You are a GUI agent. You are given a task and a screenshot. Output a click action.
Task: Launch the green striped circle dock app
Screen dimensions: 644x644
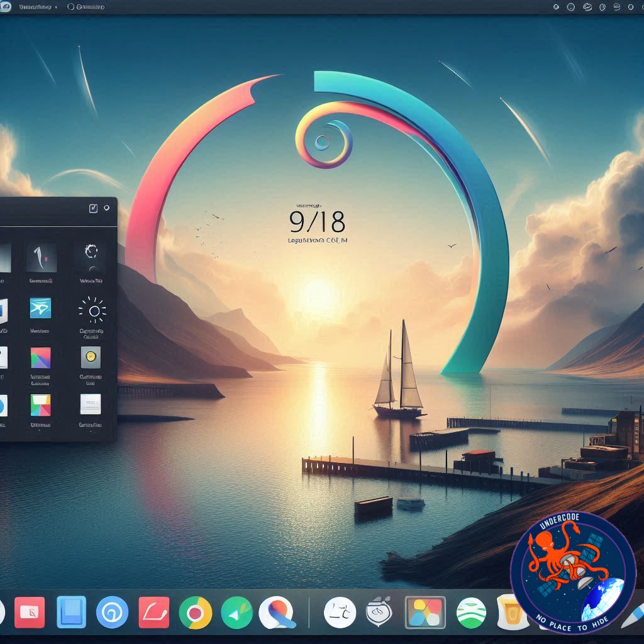(x=471, y=613)
